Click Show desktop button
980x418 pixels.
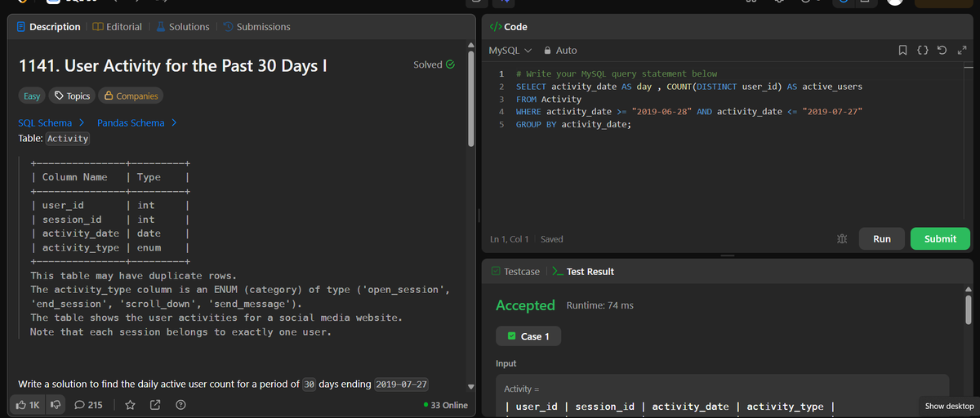pyautogui.click(x=948, y=406)
